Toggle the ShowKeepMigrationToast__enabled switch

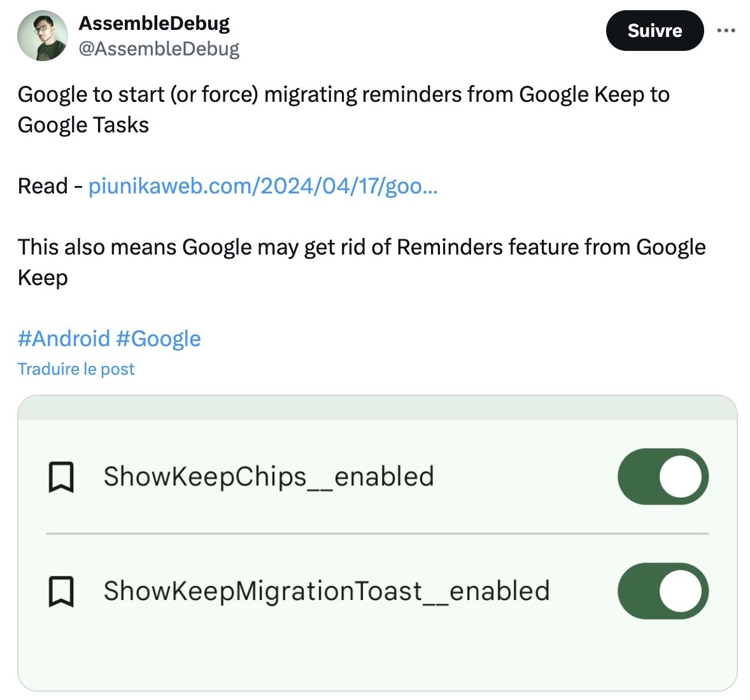point(663,591)
